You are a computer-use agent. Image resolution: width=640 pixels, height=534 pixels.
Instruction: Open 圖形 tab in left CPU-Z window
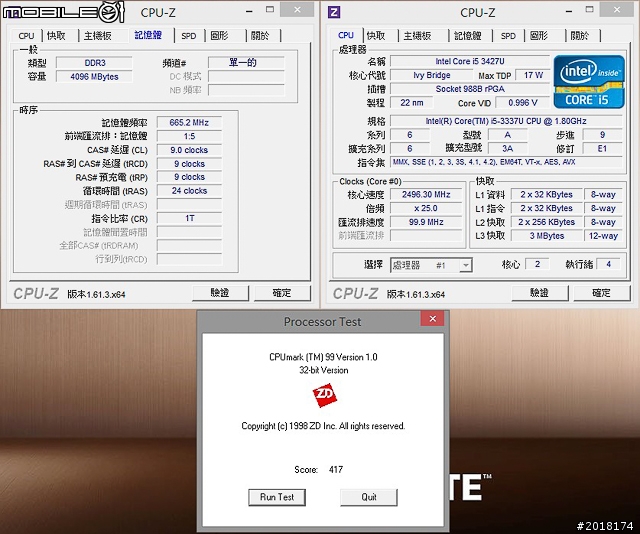219,36
